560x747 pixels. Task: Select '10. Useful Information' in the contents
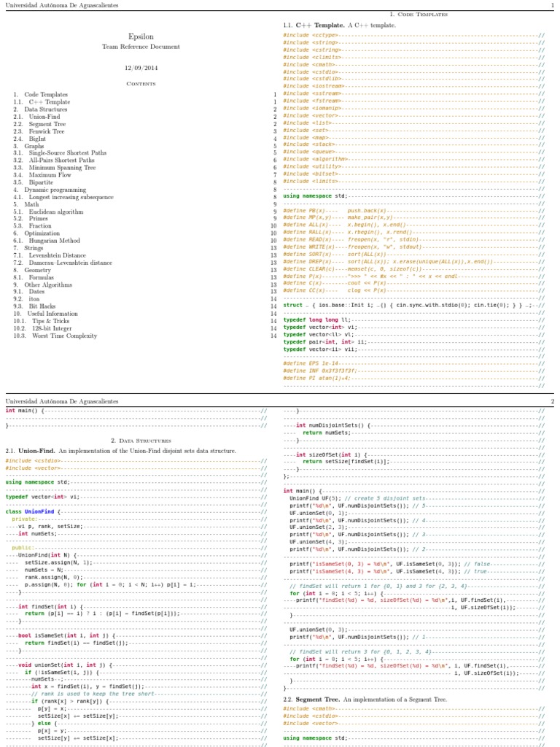tap(46, 314)
